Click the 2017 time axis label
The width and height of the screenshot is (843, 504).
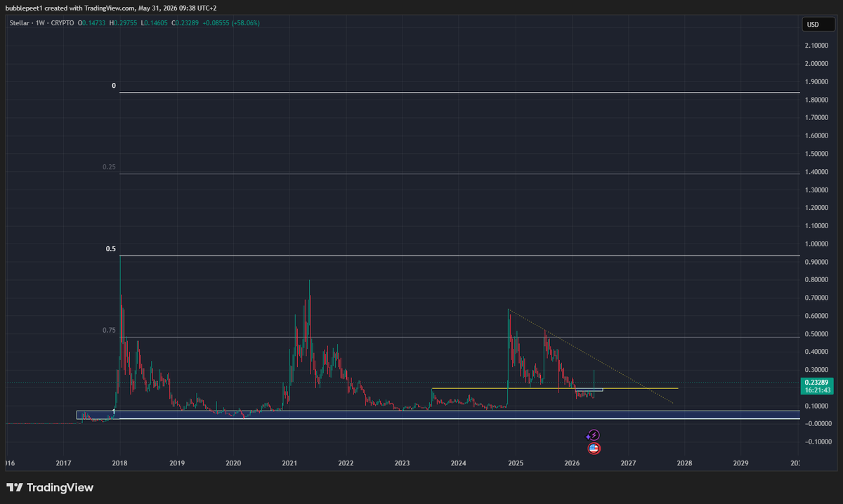point(64,463)
